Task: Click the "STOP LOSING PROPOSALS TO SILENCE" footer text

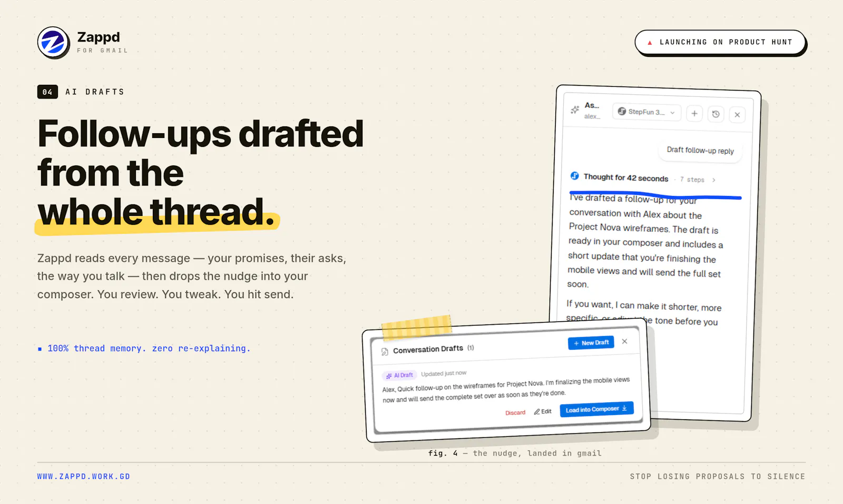Action: click(x=718, y=477)
